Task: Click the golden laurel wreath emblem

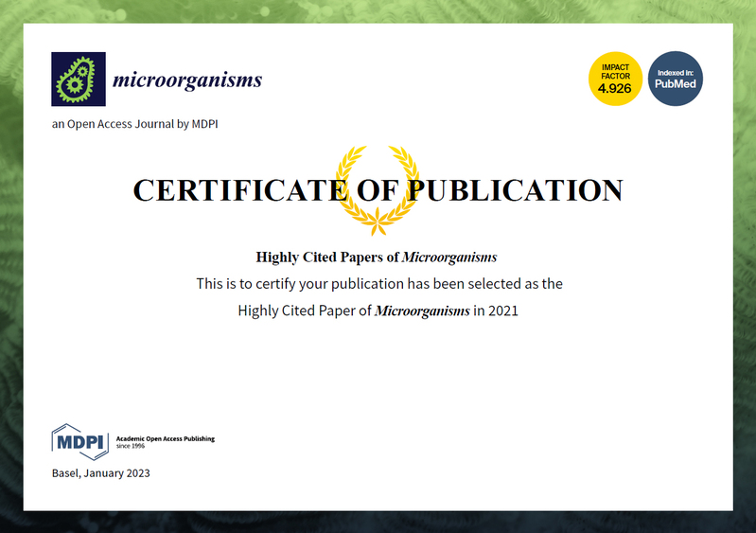Action: (x=378, y=190)
